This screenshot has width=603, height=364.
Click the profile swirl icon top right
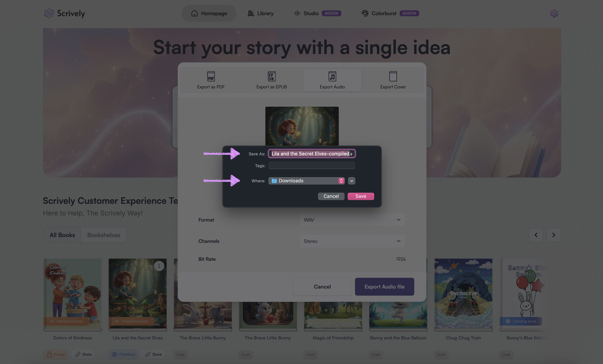tap(554, 13)
